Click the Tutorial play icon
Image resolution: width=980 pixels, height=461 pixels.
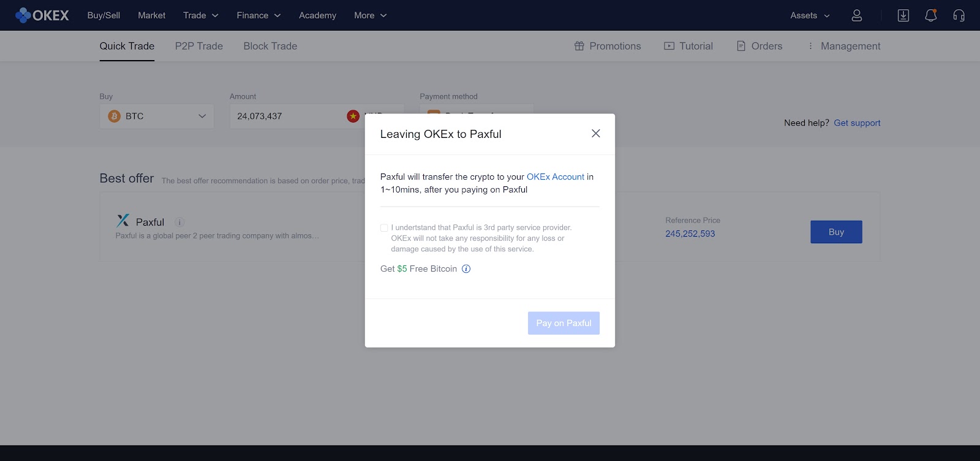pyautogui.click(x=669, y=46)
